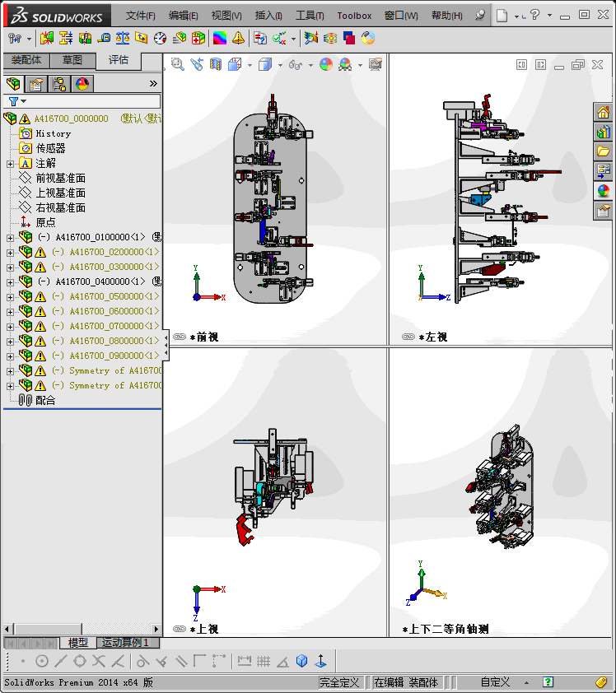616x693 pixels.
Task: Open the Design Library task pane icon
Action: pyautogui.click(x=604, y=132)
